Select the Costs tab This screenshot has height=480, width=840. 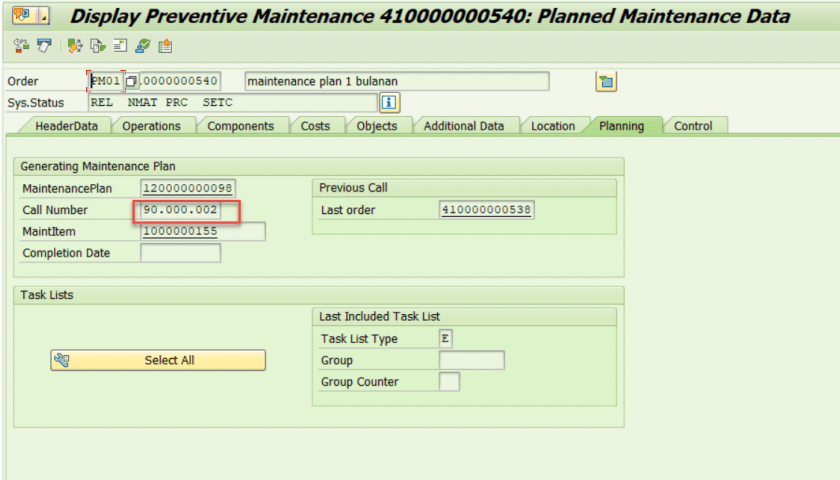coord(315,126)
